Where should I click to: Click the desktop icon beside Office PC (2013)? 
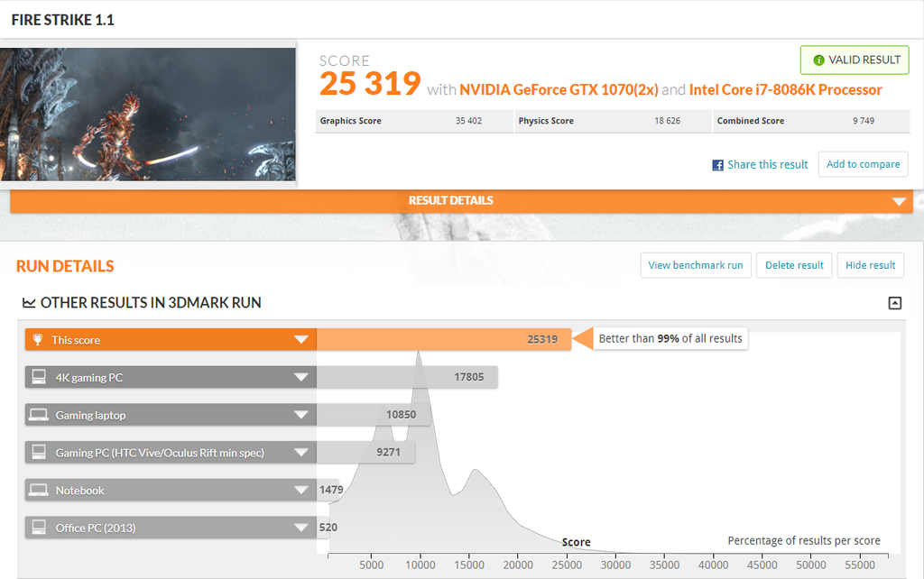39,528
